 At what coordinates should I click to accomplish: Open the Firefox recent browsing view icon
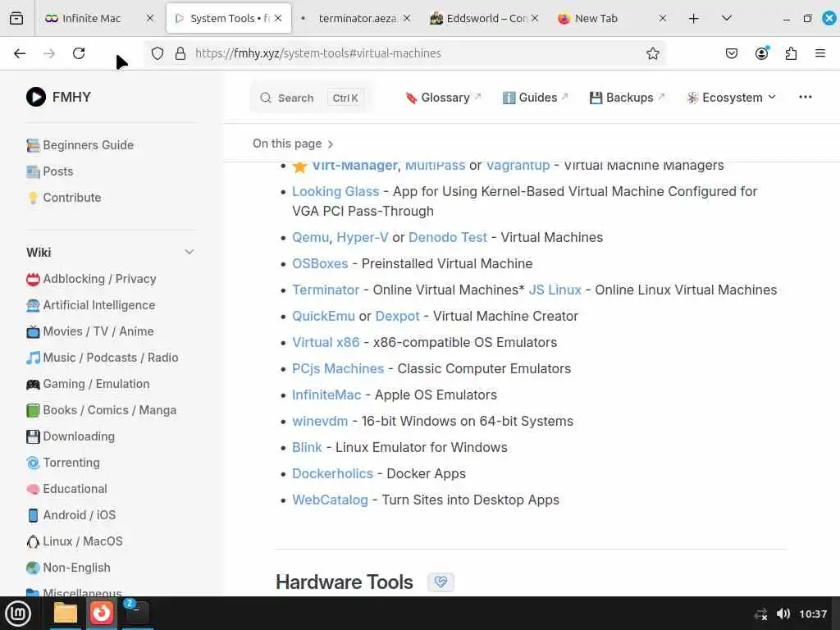tap(16, 18)
